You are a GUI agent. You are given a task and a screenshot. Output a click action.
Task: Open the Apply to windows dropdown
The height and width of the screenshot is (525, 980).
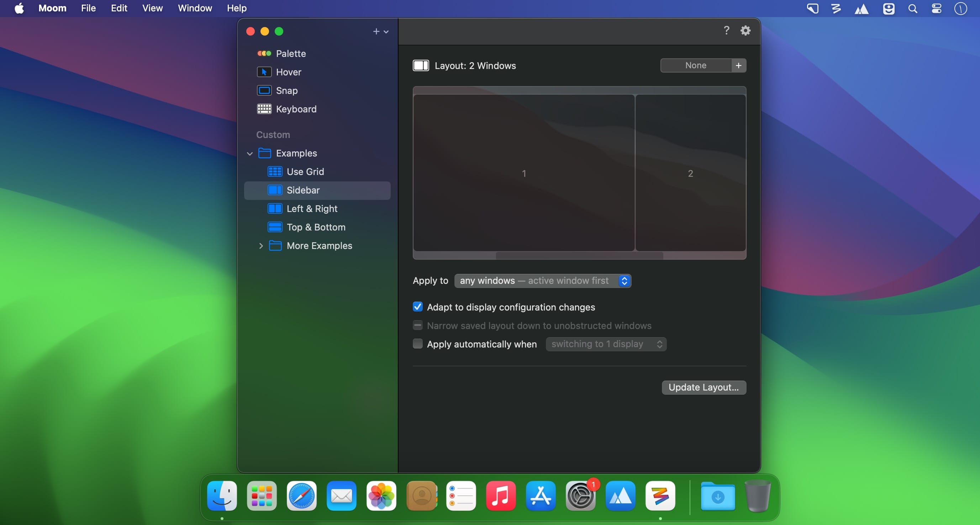(543, 281)
